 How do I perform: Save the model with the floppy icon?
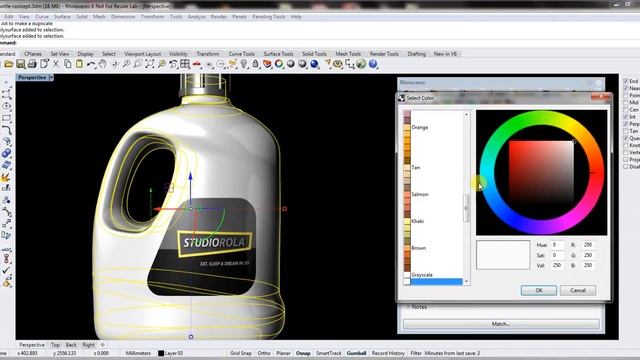click(x=20, y=64)
